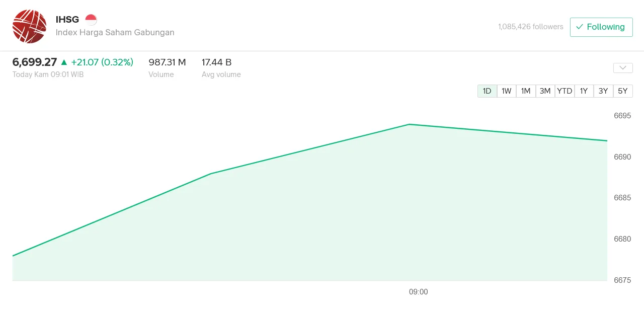Switch chart to 1M range
The image size is (644, 310).
pyautogui.click(x=526, y=91)
